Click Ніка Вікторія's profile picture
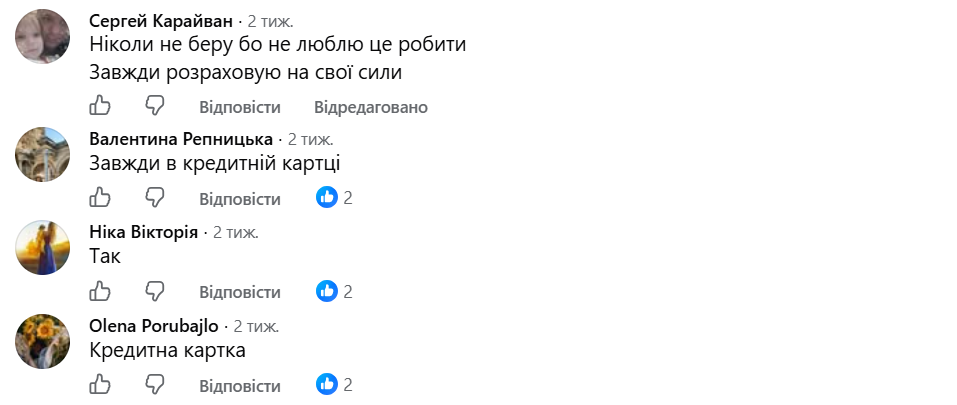This screenshot has height=405, width=957. pyautogui.click(x=42, y=248)
